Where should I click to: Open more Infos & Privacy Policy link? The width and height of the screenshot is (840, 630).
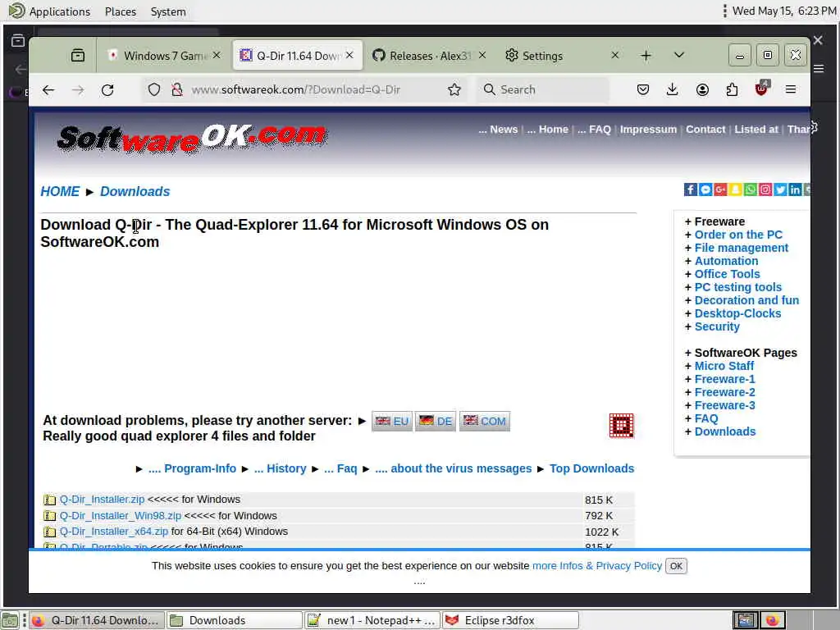coord(597,566)
